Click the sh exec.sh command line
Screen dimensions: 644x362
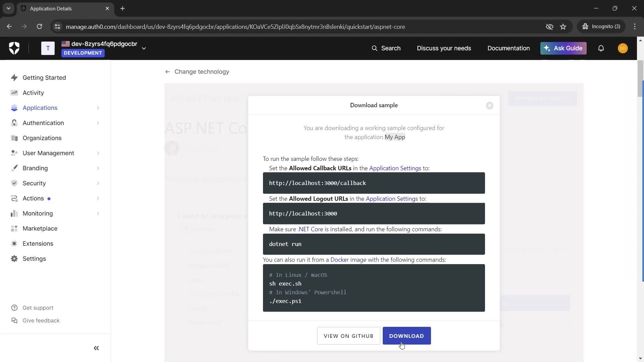click(285, 284)
